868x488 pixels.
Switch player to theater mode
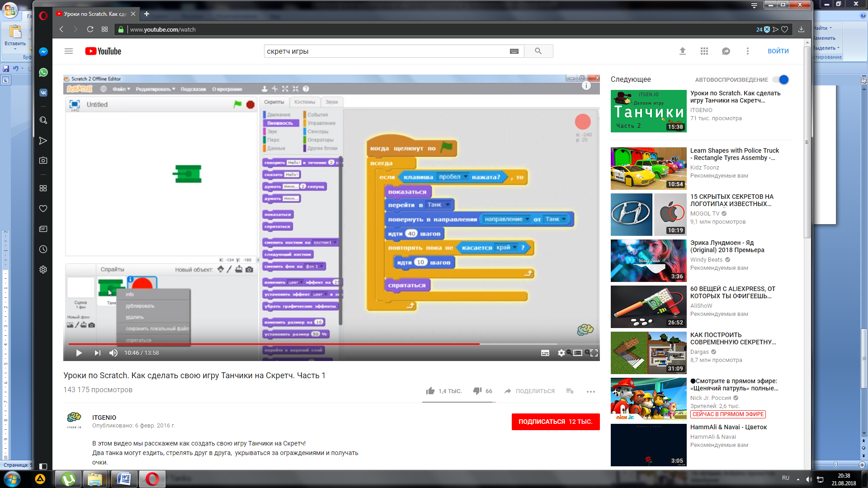coord(578,353)
